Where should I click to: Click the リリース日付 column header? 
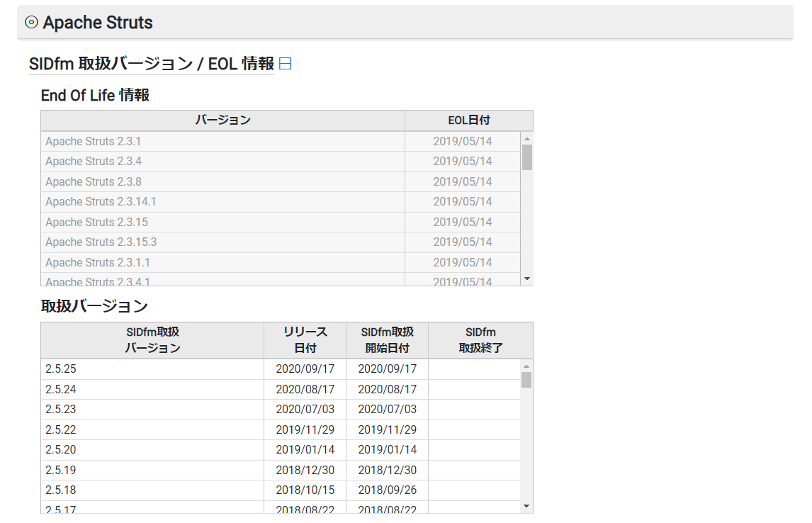point(305,340)
